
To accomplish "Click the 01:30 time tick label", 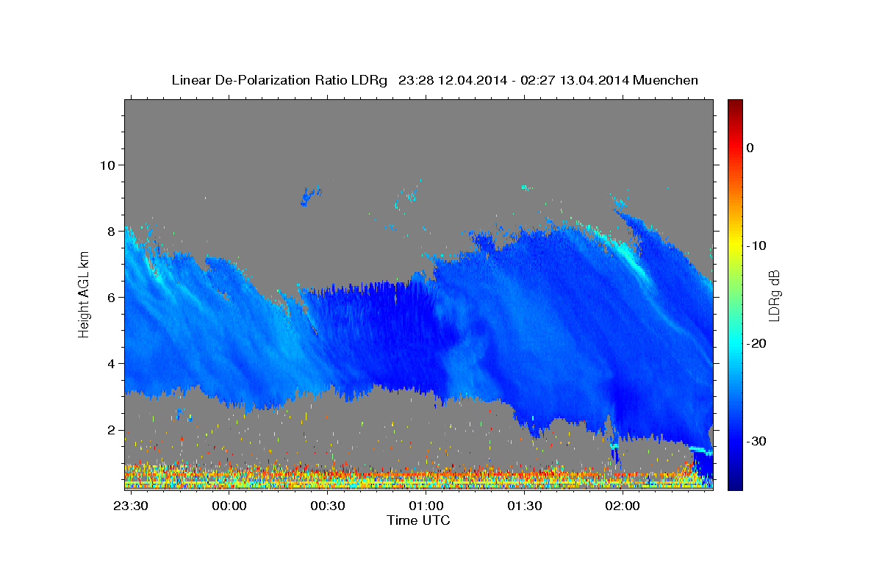I will pyautogui.click(x=524, y=506).
